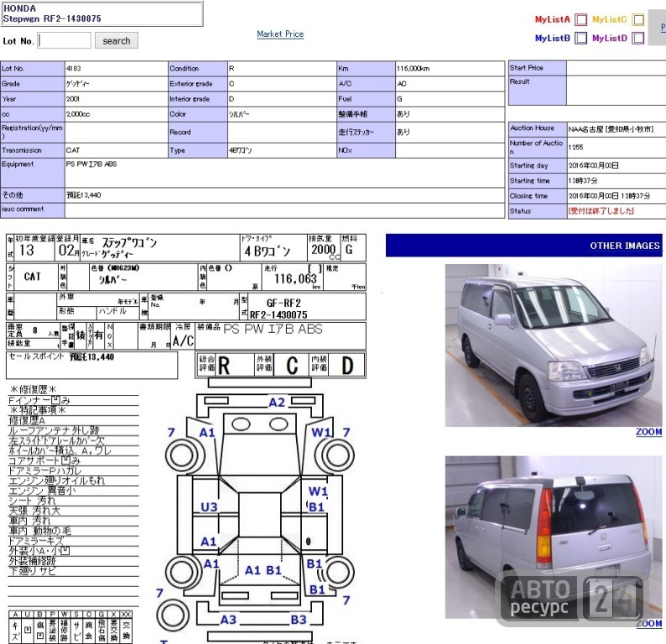Click the red Status message text
666x644 pixels.
(x=601, y=211)
